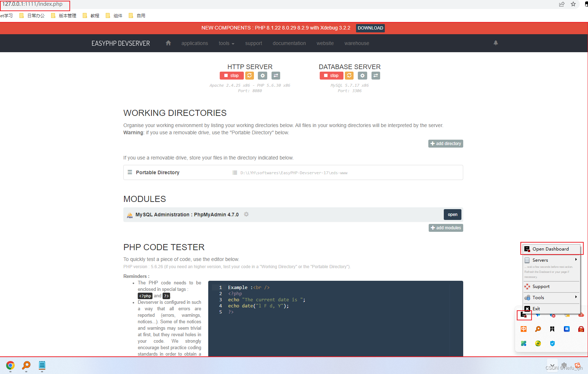The image size is (588, 374).
Task: Open the 教程 bookmarks folder
Action: point(91,15)
